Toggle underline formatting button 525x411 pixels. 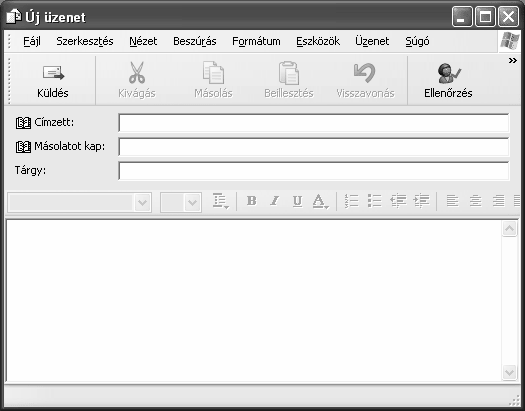[x=297, y=201]
